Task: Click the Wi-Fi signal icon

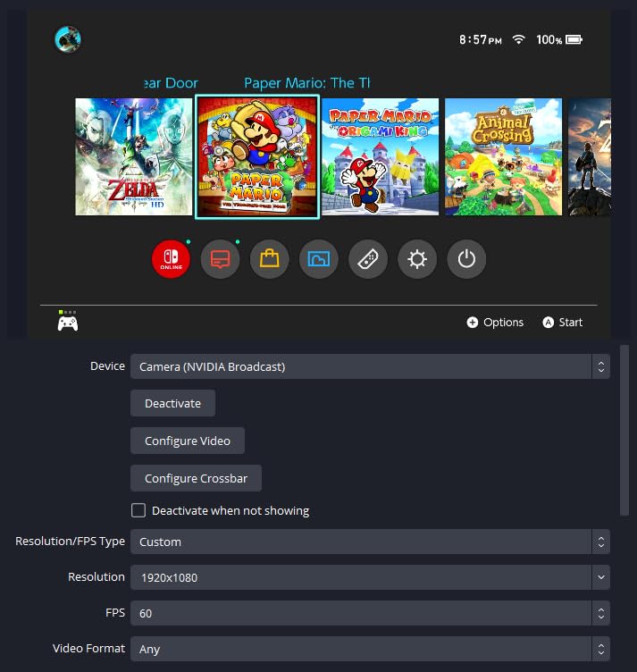Action: coord(519,40)
